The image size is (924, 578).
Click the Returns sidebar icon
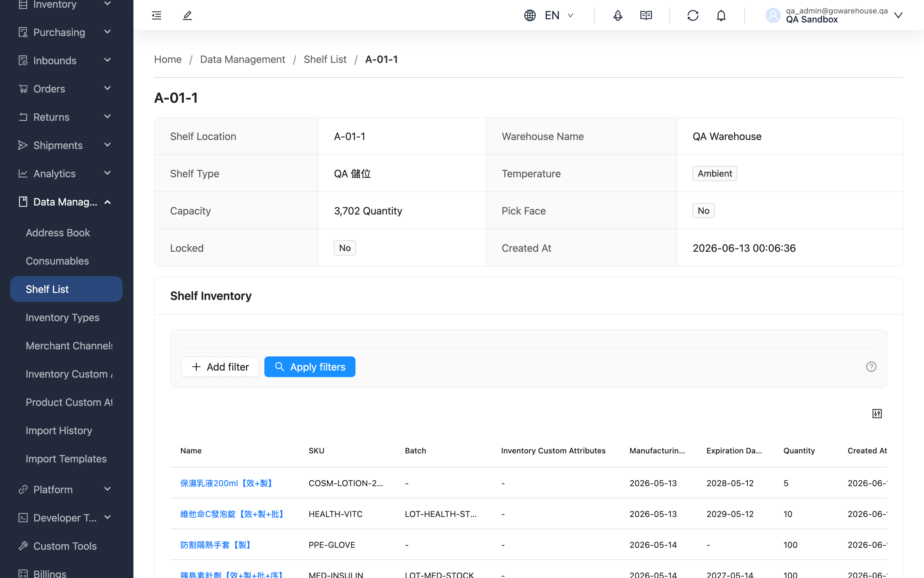(x=23, y=117)
